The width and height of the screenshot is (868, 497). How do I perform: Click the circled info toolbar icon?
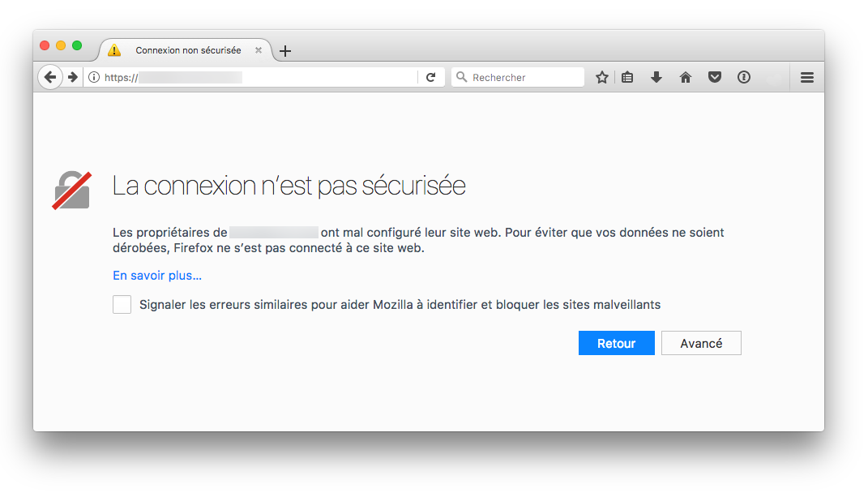[744, 77]
